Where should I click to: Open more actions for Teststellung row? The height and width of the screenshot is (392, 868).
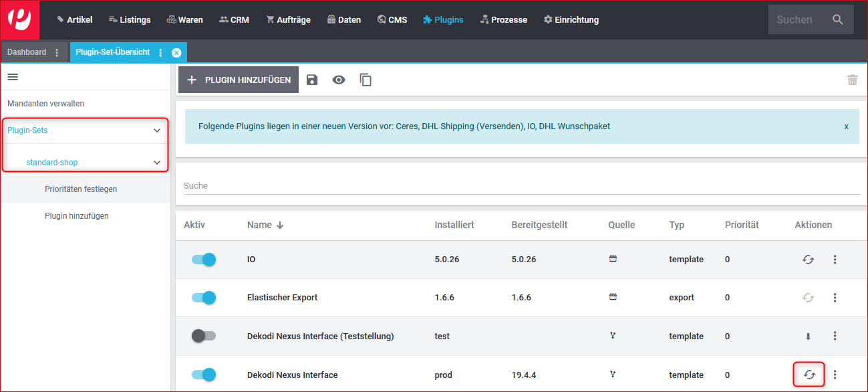click(835, 336)
